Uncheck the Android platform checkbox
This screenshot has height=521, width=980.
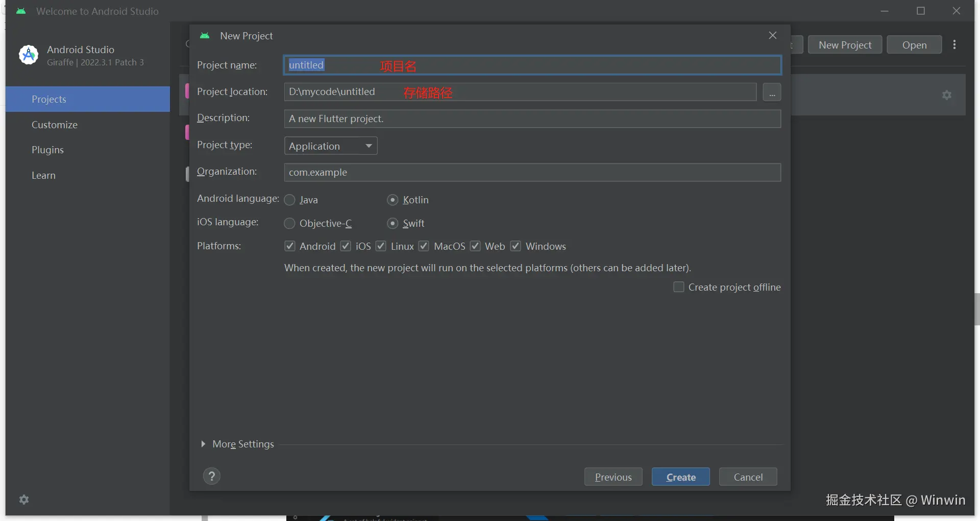290,246
